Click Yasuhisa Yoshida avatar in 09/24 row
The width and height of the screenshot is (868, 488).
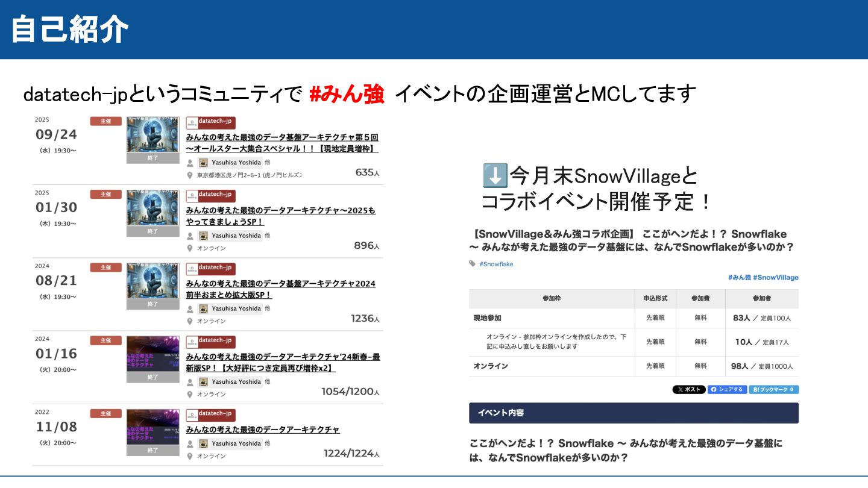[x=203, y=163]
